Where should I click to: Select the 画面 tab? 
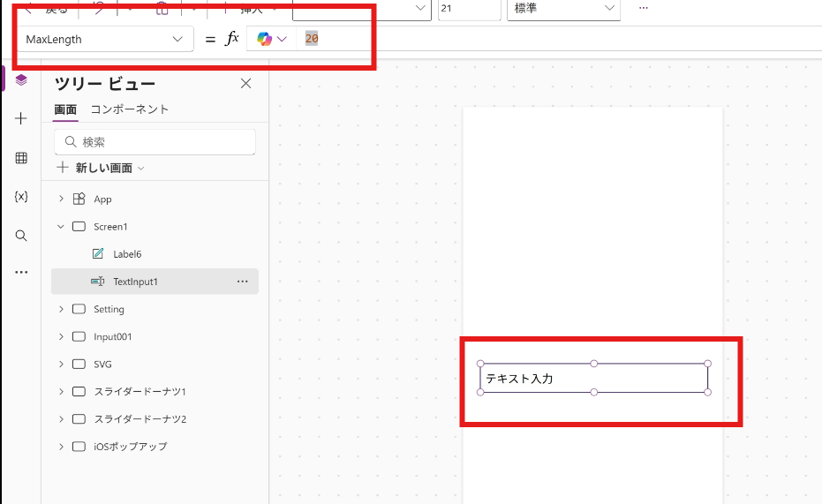click(65, 109)
